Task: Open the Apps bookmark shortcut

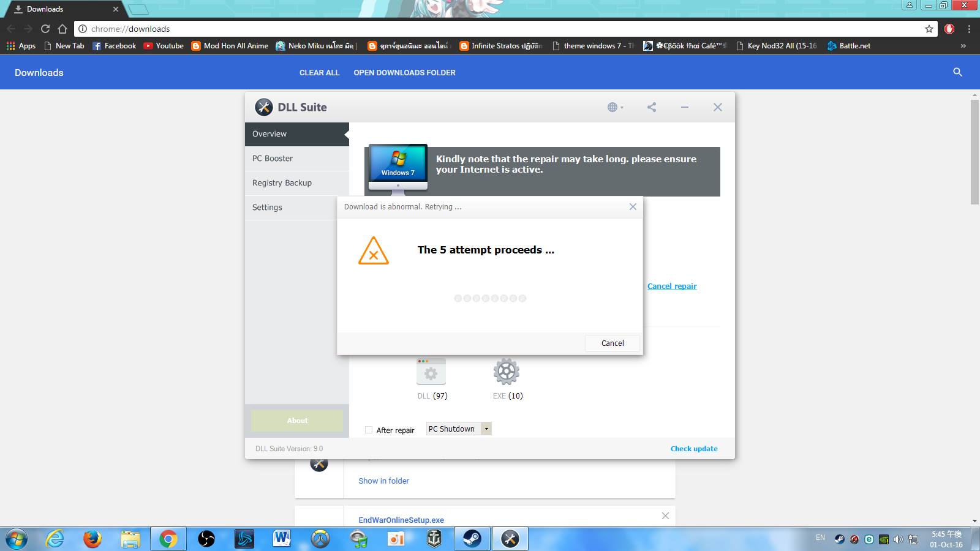Action: click(x=21, y=46)
